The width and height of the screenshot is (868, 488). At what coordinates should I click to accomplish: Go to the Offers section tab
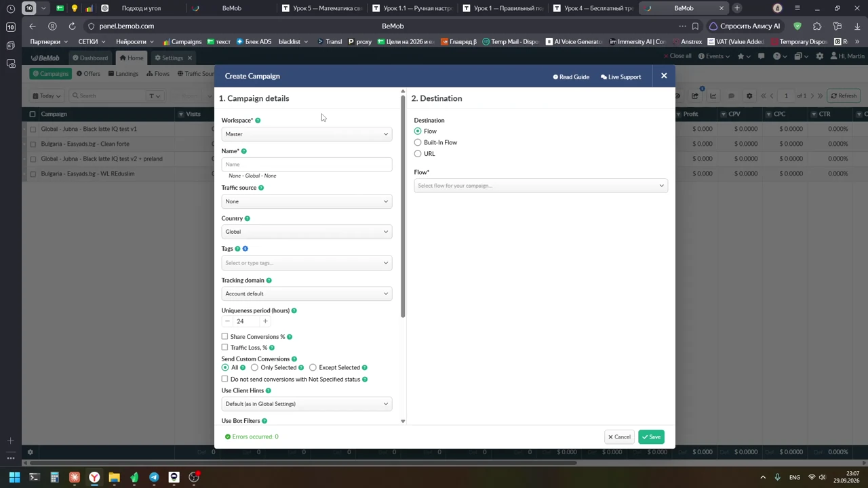click(88, 73)
